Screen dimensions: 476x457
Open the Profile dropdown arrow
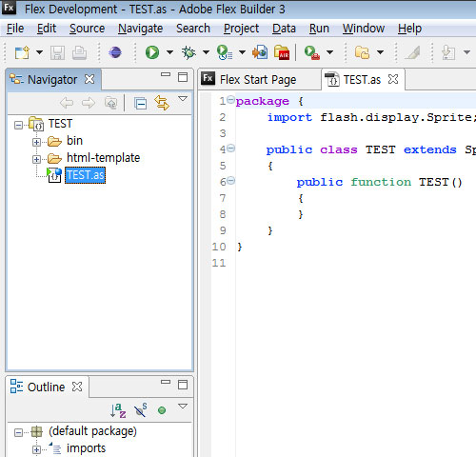coord(242,52)
